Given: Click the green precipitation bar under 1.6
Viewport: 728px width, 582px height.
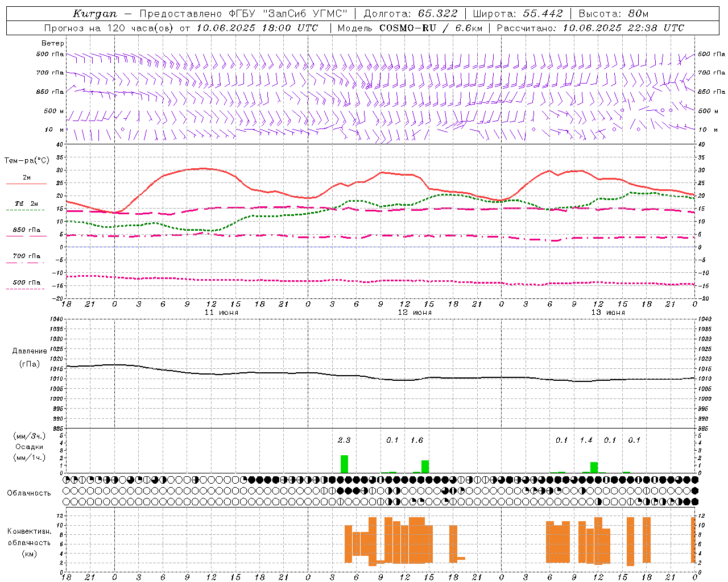Looking at the screenshot, I should [425, 466].
